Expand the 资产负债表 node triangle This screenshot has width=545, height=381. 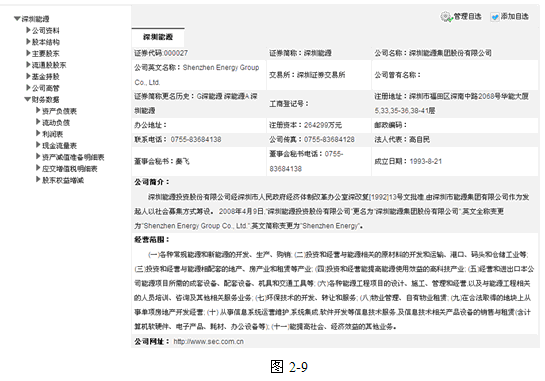pyautogui.click(x=38, y=111)
